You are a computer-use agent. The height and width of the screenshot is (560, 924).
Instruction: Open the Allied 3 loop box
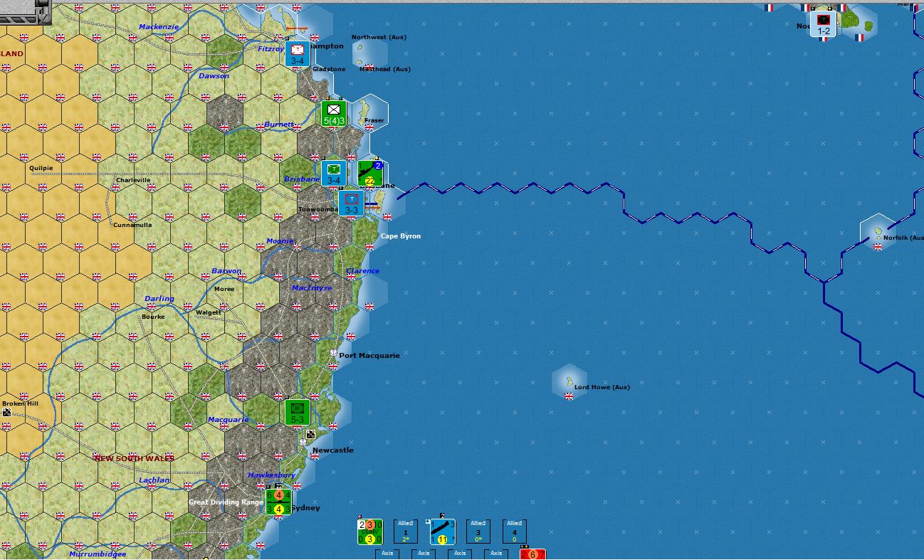click(x=477, y=532)
